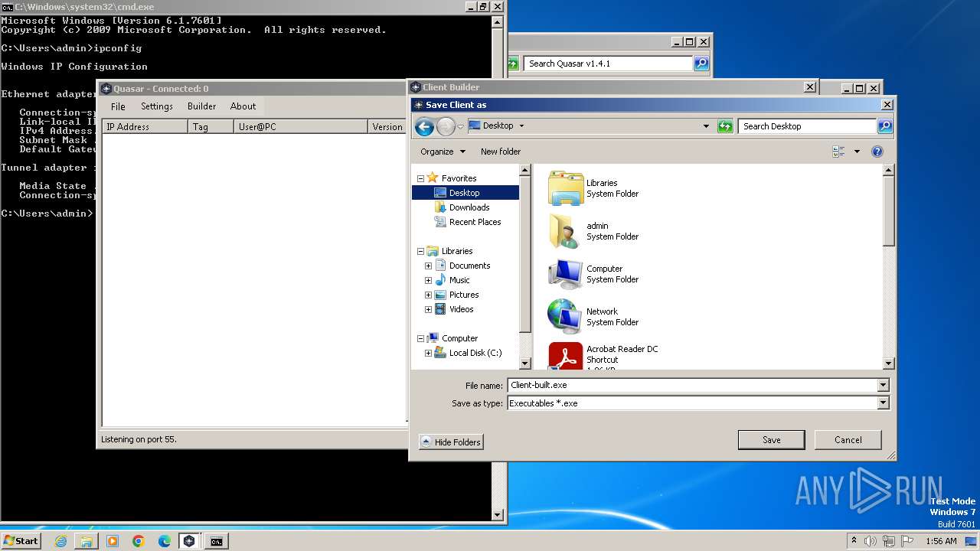Sort by IP Address column header

tap(145, 127)
